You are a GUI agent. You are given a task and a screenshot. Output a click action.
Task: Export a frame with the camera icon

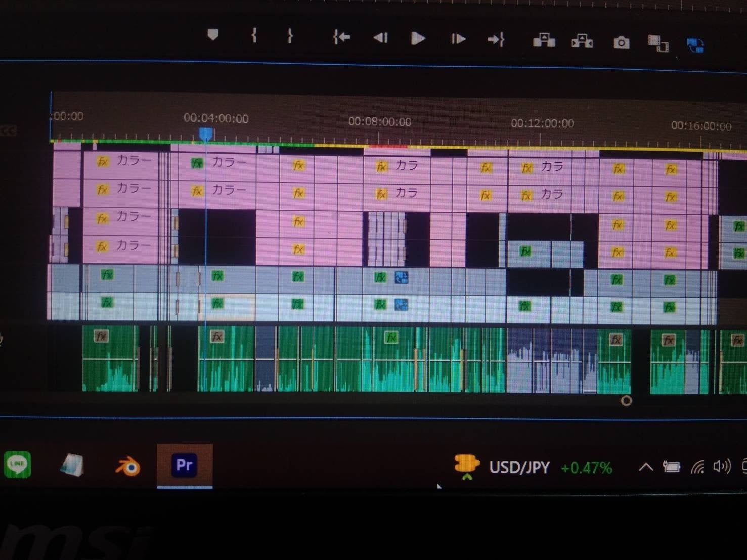621,42
